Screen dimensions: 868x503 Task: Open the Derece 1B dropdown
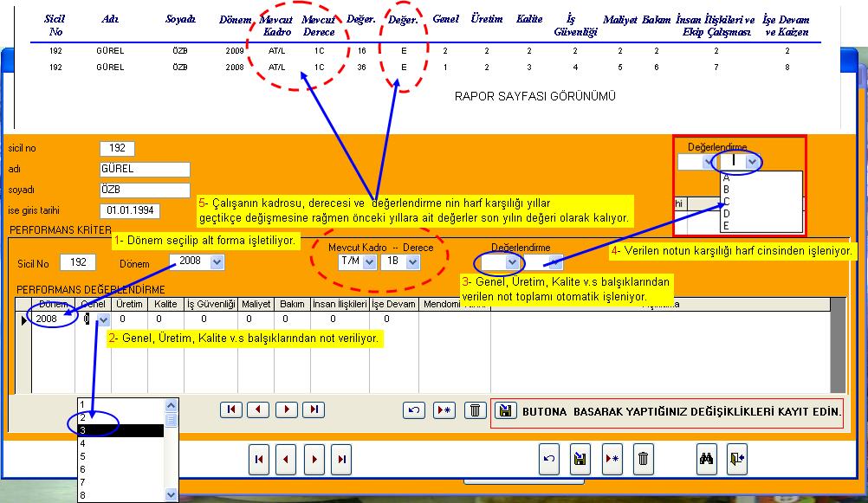411,262
